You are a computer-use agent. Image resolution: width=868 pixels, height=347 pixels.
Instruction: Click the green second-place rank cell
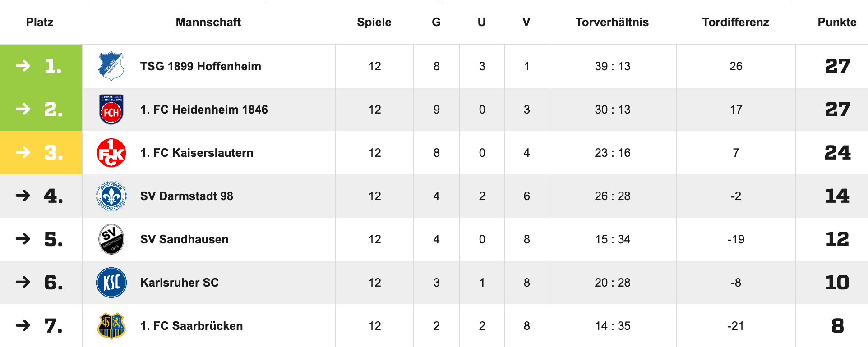click(x=41, y=110)
